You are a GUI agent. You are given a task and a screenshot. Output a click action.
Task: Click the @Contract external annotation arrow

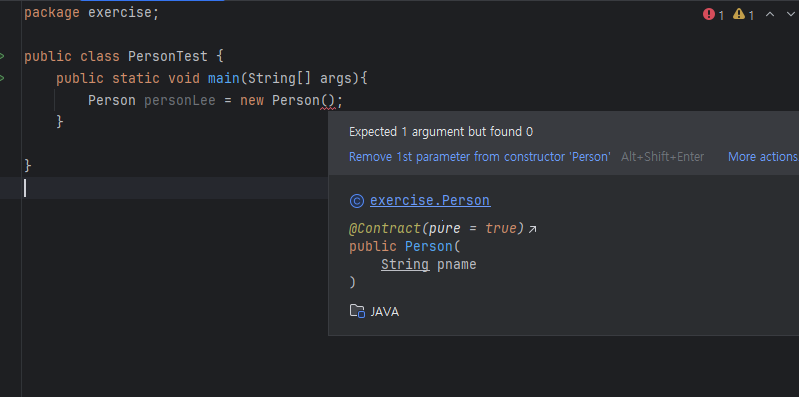tap(532, 229)
